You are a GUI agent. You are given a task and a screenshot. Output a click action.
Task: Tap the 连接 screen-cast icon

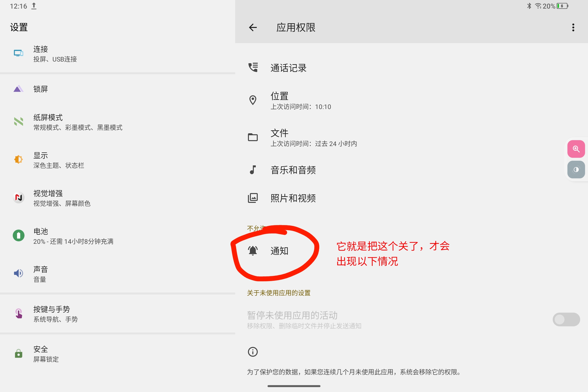pyautogui.click(x=19, y=53)
